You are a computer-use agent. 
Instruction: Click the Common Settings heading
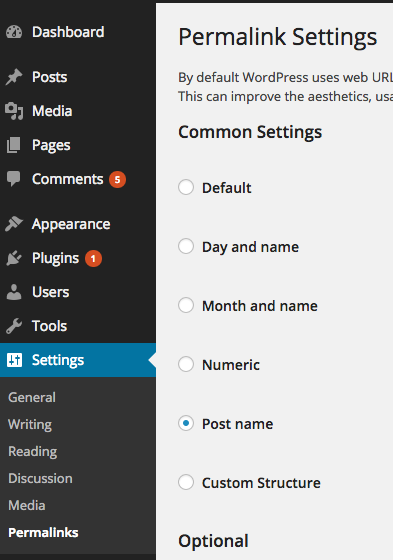pos(250,132)
